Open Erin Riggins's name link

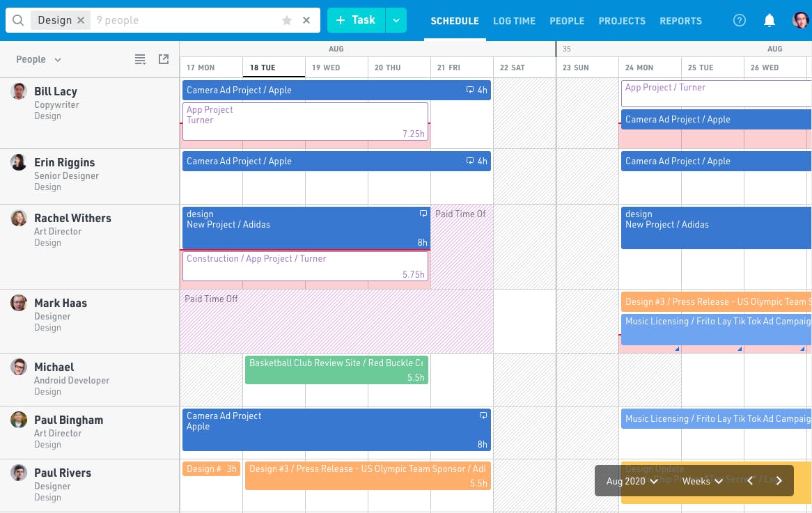click(64, 163)
